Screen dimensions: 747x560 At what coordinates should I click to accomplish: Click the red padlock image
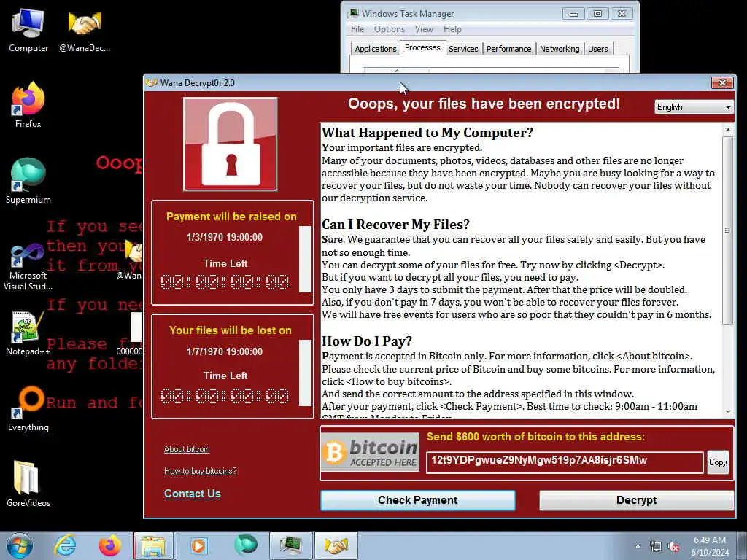(230, 144)
